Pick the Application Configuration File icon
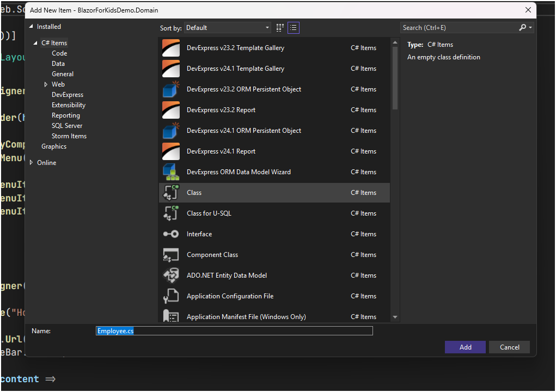The width and height of the screenshot is (556, 392). coord(171,296)
